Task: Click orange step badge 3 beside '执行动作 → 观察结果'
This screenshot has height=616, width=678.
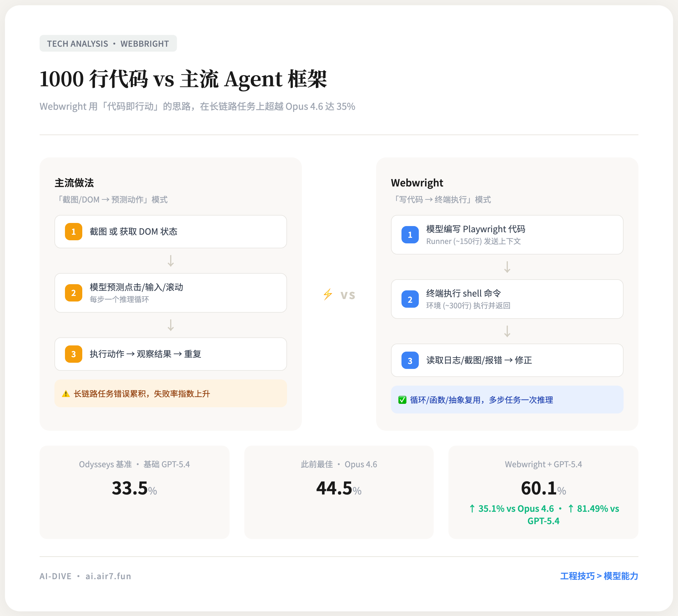Action: coord(74,354)
